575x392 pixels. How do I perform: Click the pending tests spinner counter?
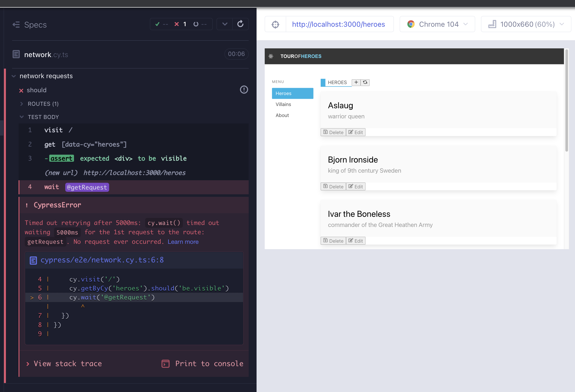tap(200, 24)
